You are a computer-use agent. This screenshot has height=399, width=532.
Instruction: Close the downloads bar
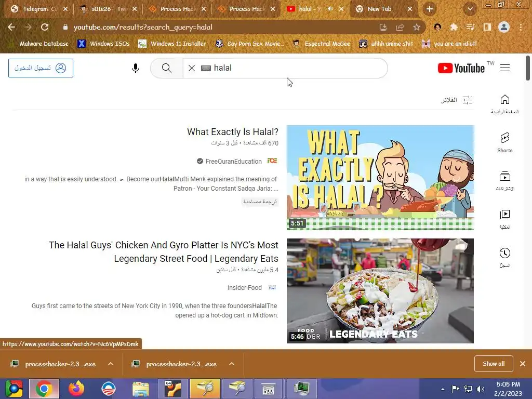click(523, 364)
